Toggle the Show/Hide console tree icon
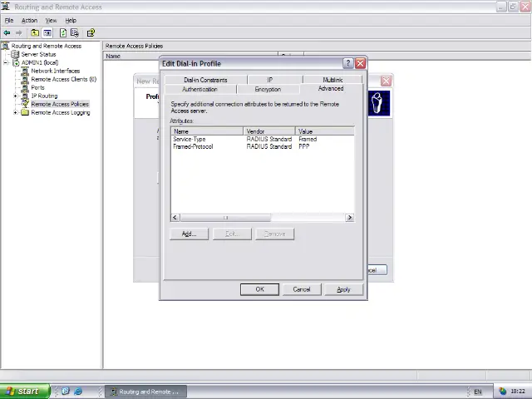This screenshot has height=399, width=532. coord(47,33)
